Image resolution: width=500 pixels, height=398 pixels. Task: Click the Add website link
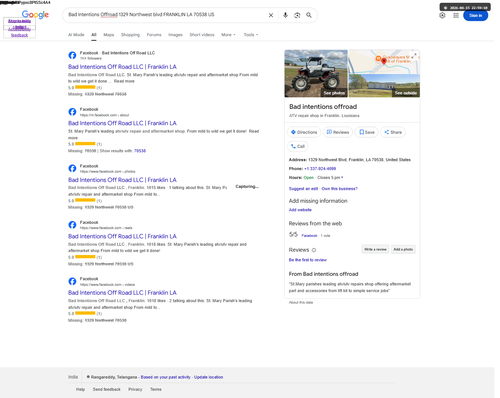point(300,210)
